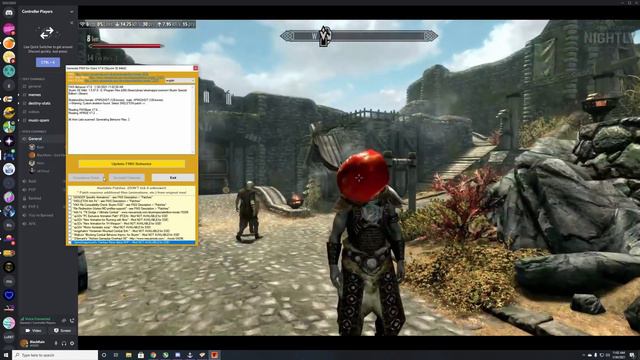This screenshot has width=640, height=360.
Task: Check the highlighted Centaur Race patch row
Action: tap(70, 242)
